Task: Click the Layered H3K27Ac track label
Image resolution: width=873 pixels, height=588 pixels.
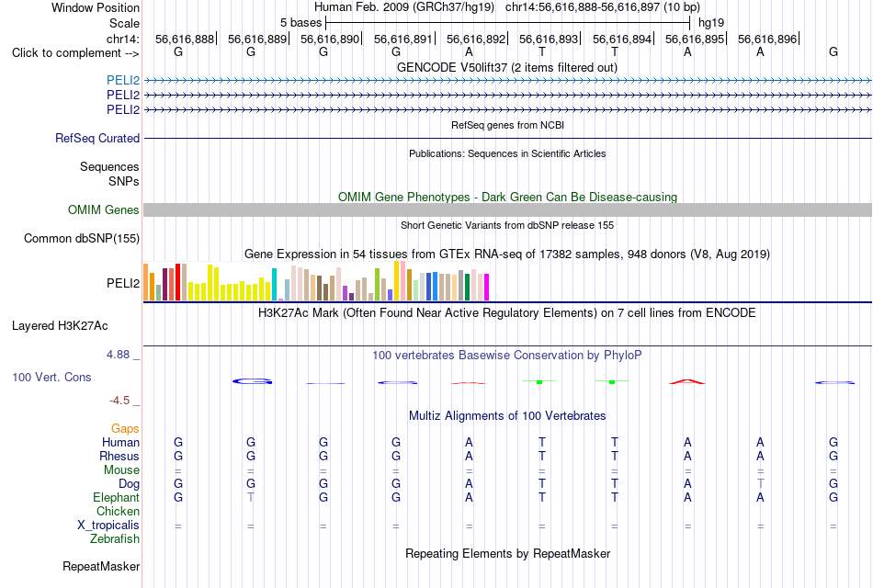Action: pos(60,326)
